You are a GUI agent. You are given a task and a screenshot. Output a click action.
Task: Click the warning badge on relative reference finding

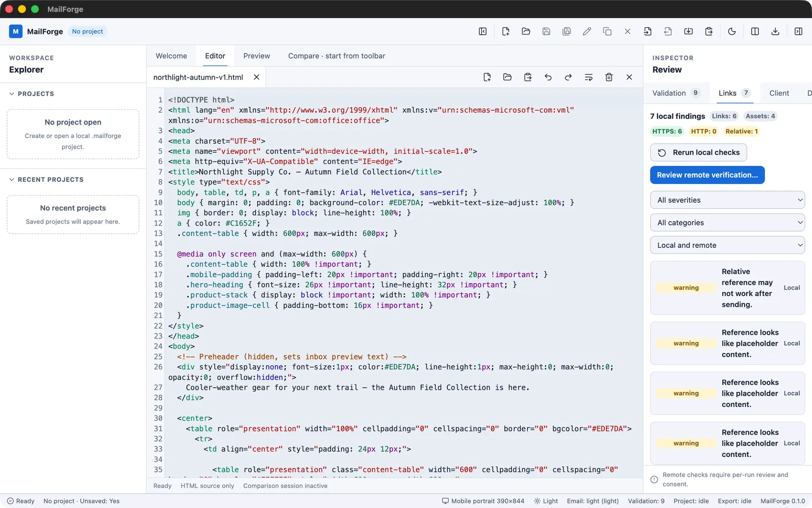686,288
